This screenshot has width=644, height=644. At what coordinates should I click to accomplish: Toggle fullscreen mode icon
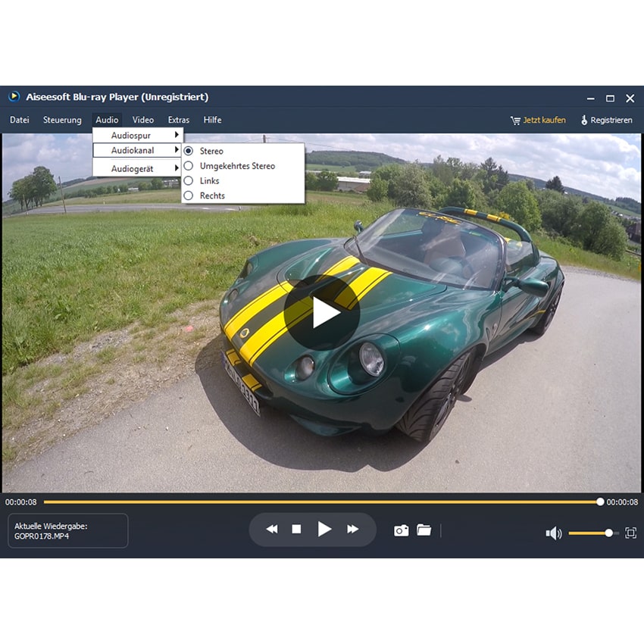pyautogui.click(x=630, y=533)
